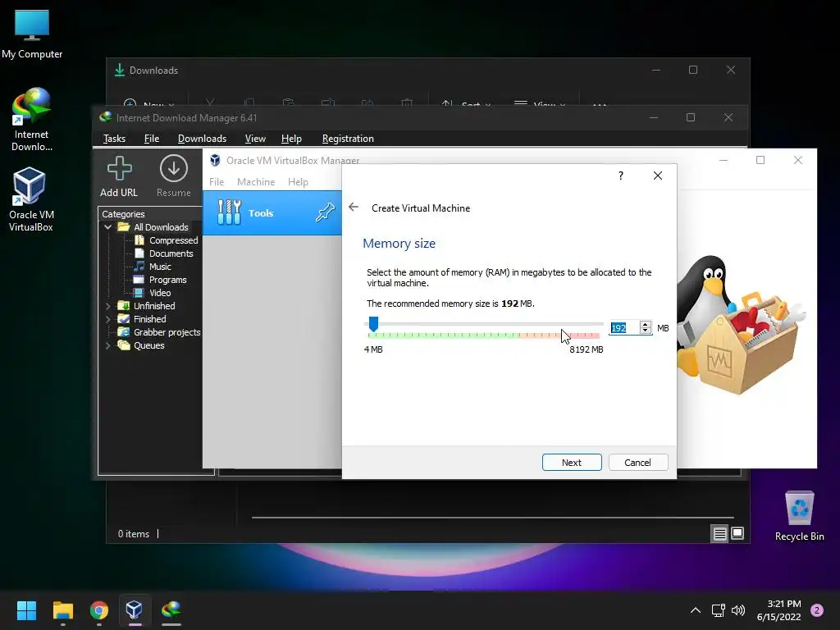
Task: Select Queues folder in IDM tree
Action: pos(148,345)
